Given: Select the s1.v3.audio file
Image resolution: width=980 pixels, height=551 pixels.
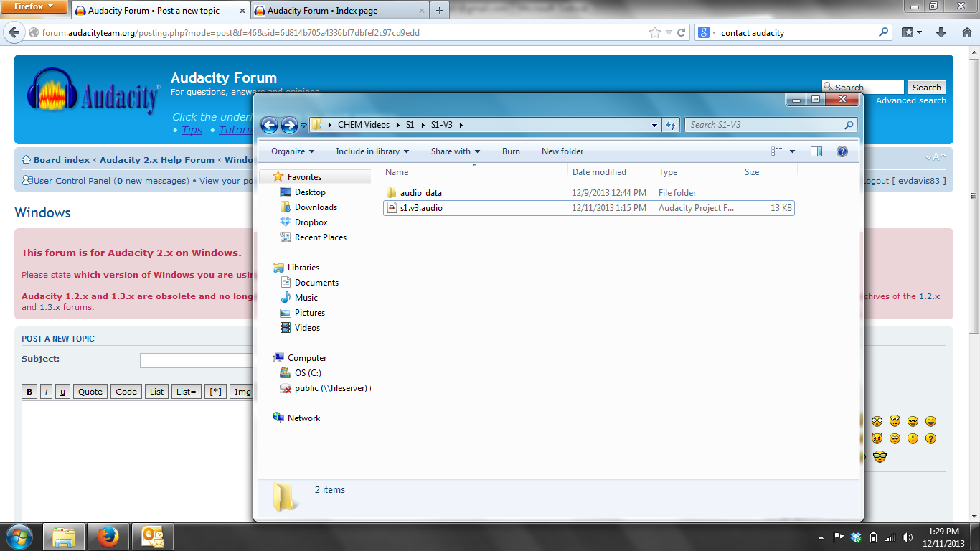Looking at the screenshot, I should 589,208.
